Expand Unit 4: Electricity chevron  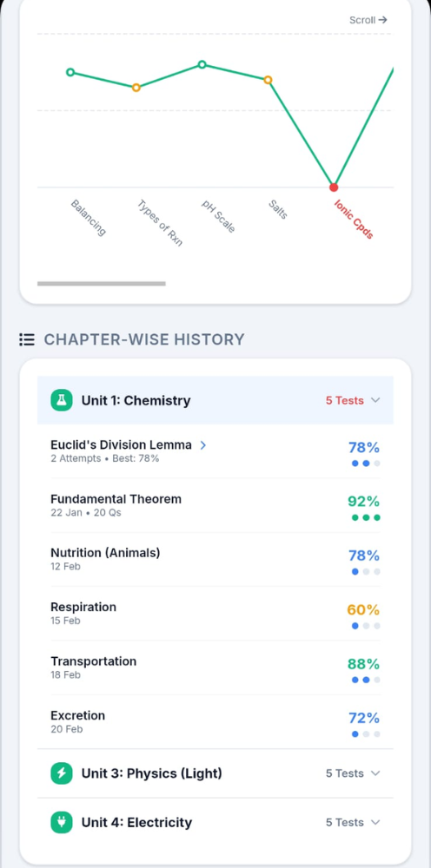[x=375, y=822]
